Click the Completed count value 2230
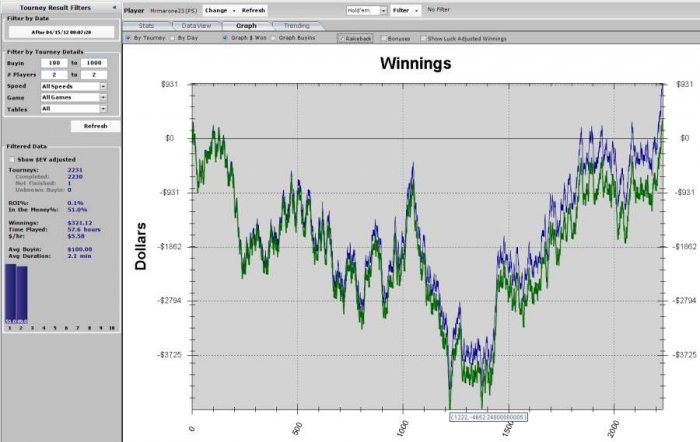Image resolution: width=700 pixels, height=442 pixels. tap(75, 177)
